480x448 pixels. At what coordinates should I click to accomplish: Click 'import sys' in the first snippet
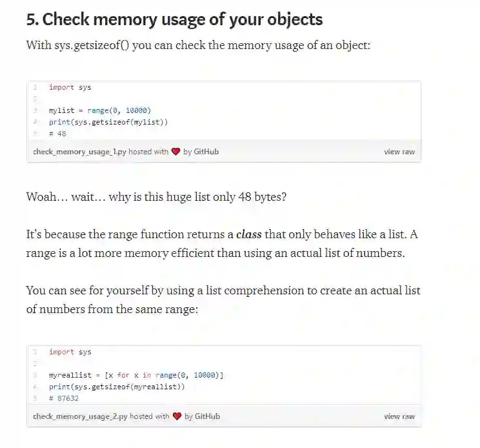tap(70, 87)
